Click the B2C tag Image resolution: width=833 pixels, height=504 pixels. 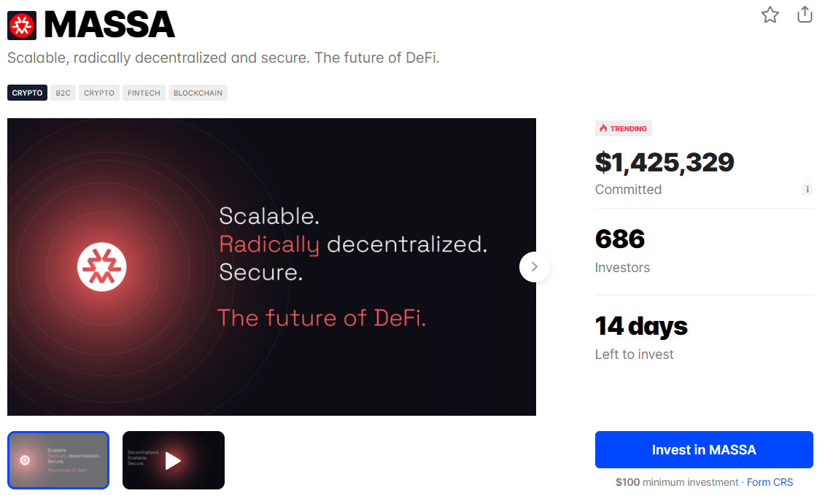coord(63,93)
